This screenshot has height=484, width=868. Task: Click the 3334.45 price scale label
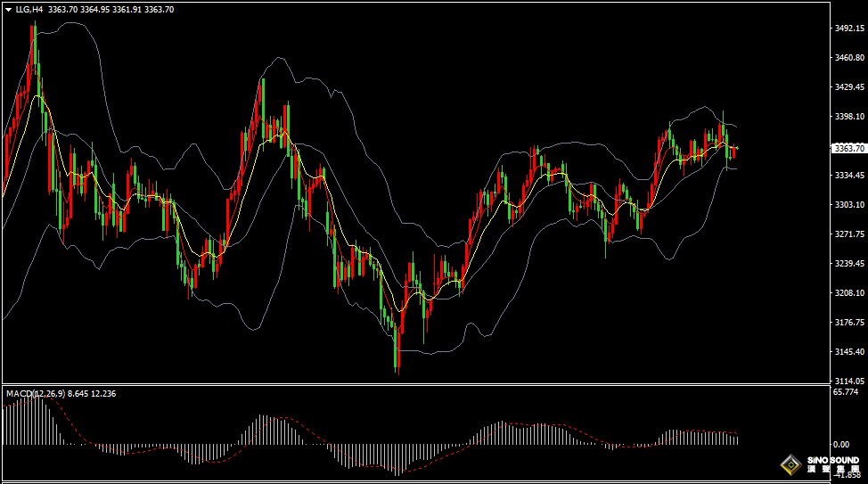coord(848,176)
